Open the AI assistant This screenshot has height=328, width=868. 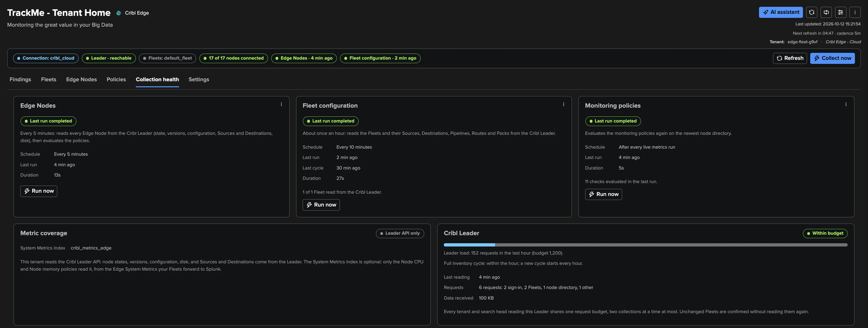click(x=780, y=12)
